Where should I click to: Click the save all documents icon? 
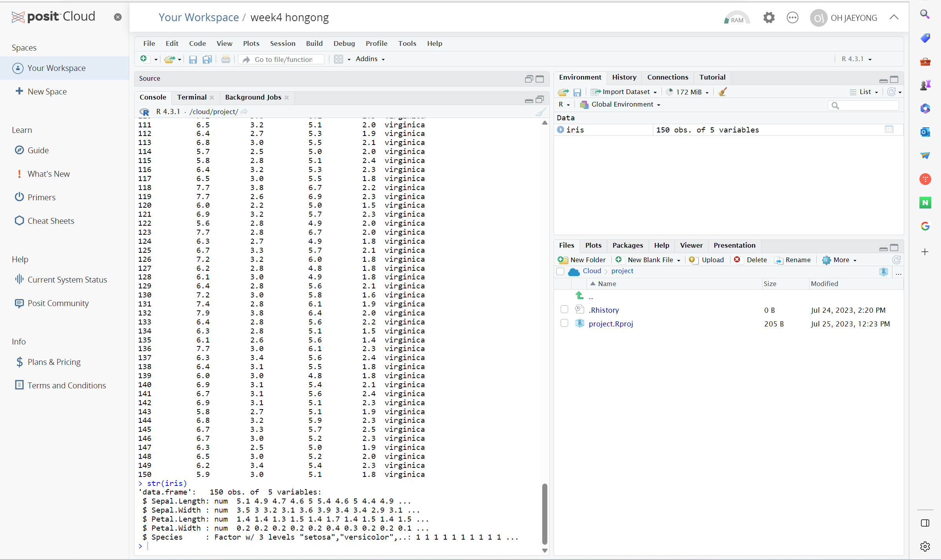(x=207, y=59)
